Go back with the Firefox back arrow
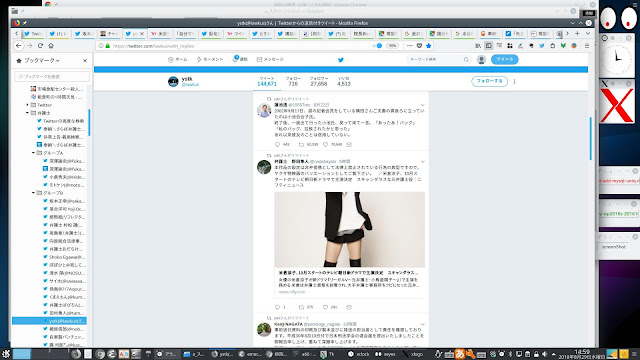Screen dimensions: 640x360 pos(19,46)
